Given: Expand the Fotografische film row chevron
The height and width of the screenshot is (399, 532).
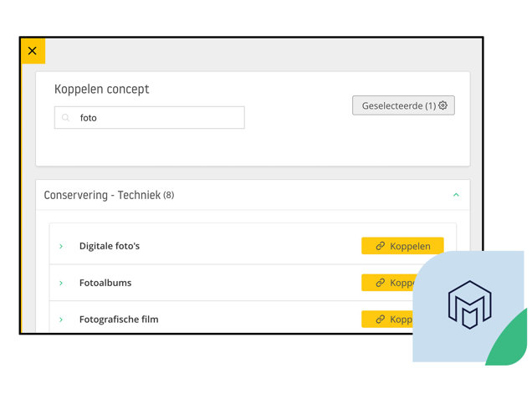Looking at the screenshot, I should pos(61,320).
